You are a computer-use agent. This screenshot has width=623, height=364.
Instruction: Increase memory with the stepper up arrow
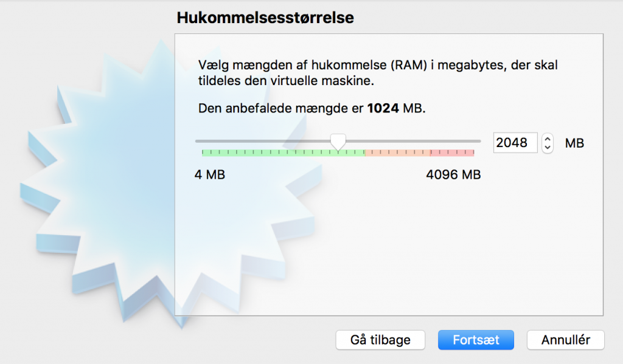point(548,139)
